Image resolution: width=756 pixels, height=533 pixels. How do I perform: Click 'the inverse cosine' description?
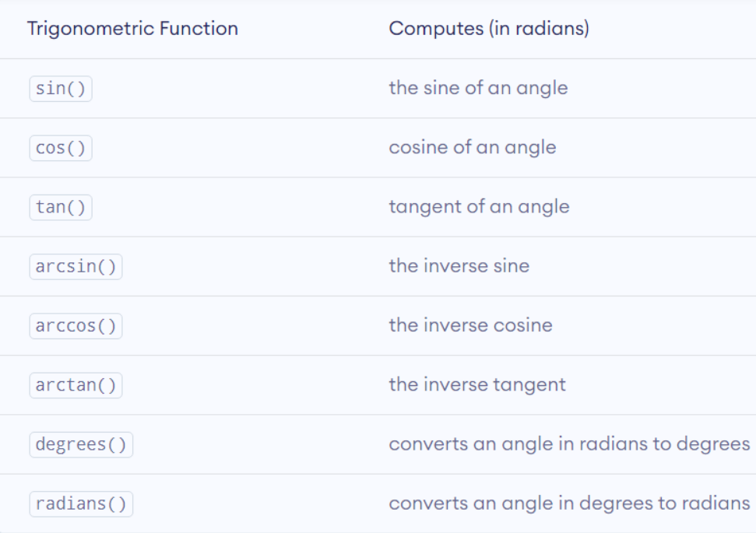point(470,324)
